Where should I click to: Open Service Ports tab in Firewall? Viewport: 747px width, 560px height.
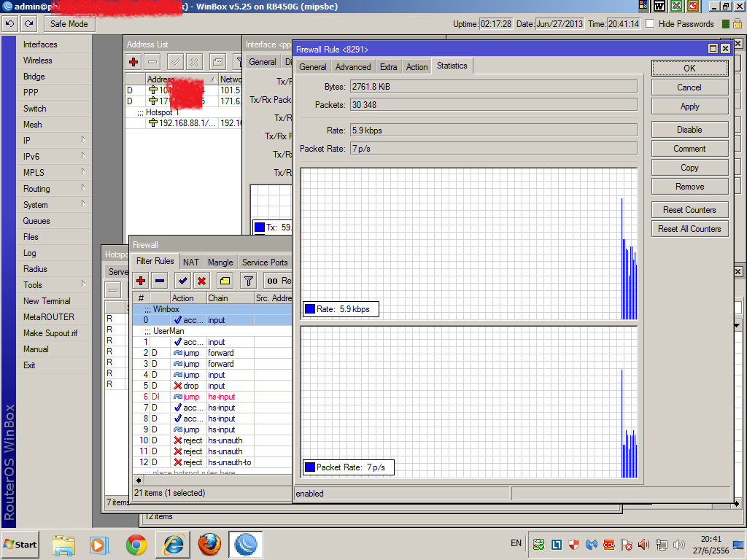pyautogui.click(x=265, y=262)
